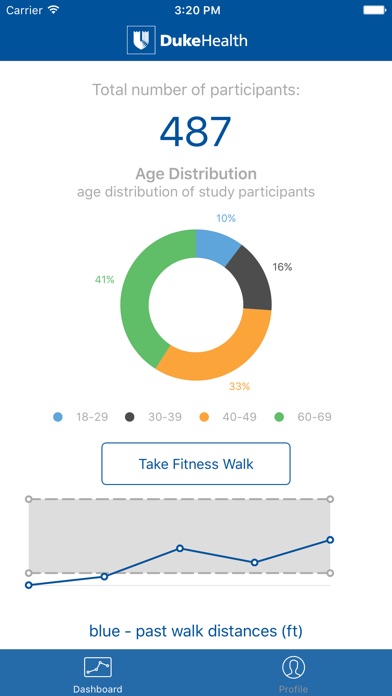Tap the past walk distances caption
This screenshot has width=392, height=696.
point(196,631)
